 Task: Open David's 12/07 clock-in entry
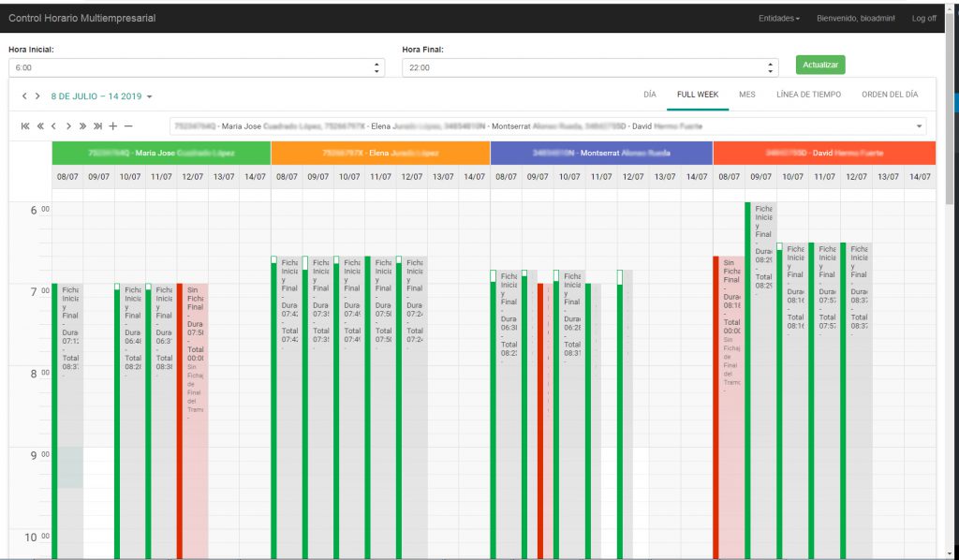tap(856, 401)
